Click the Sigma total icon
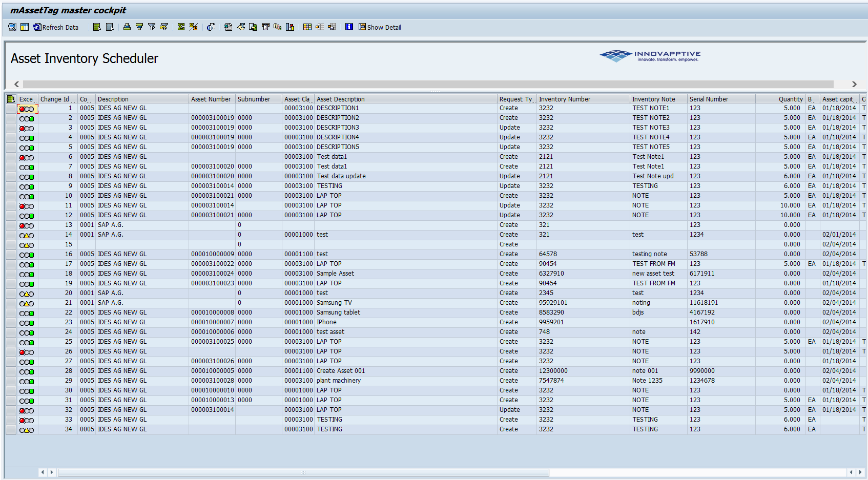Viewport: 868px width, 480px height. (181, 27)
